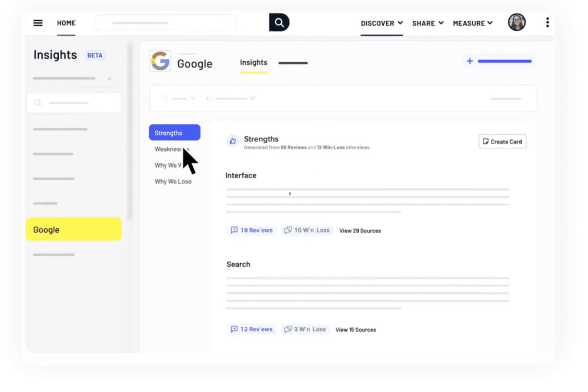Open the SHARE dropdown menu
The width and height of the screenshot is (588, 392).
428,23
